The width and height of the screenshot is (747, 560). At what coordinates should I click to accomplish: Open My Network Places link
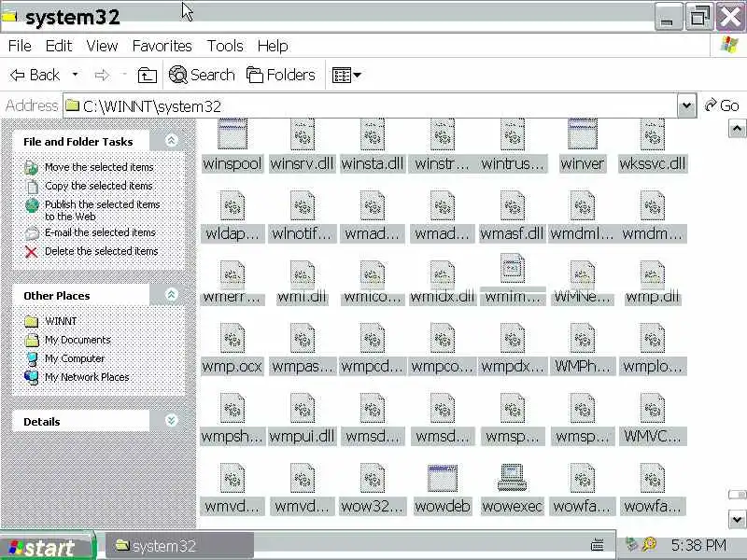point(87,377)
